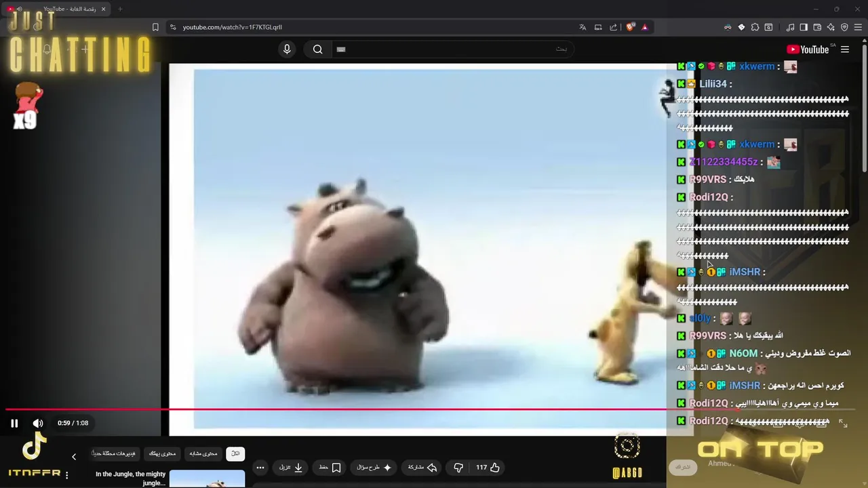Select the محتوى مشابه filter chip

click(x=203, y=453)
